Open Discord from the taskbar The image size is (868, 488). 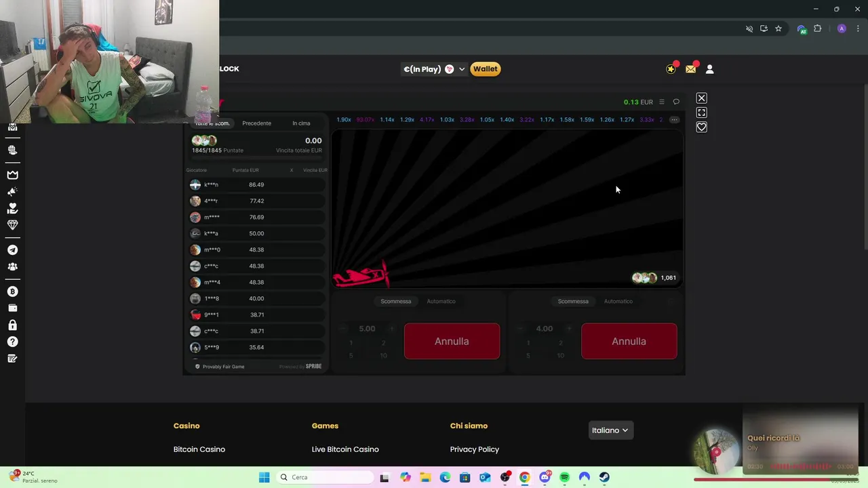[x=545, y=477]
